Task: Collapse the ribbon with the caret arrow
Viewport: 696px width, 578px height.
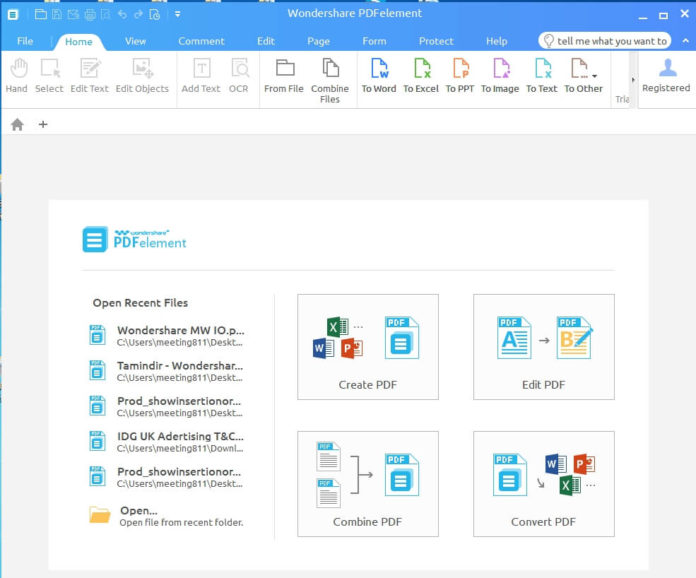Action: point(686,40)
